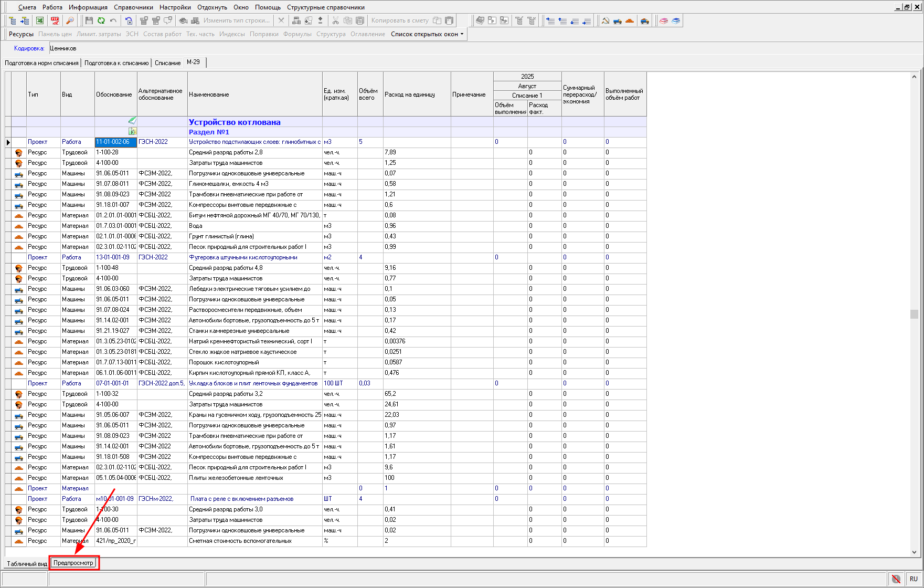Click the green refresh arrows icon
This screenshot has width=924, height=588.
[101, 20]
